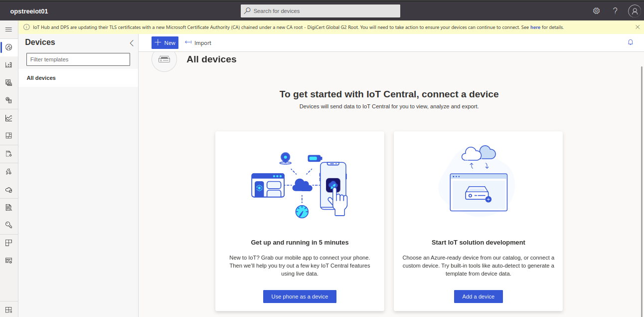Click the New device button
The width and height of the screenshot is (644, 317).
pos(165,43)
